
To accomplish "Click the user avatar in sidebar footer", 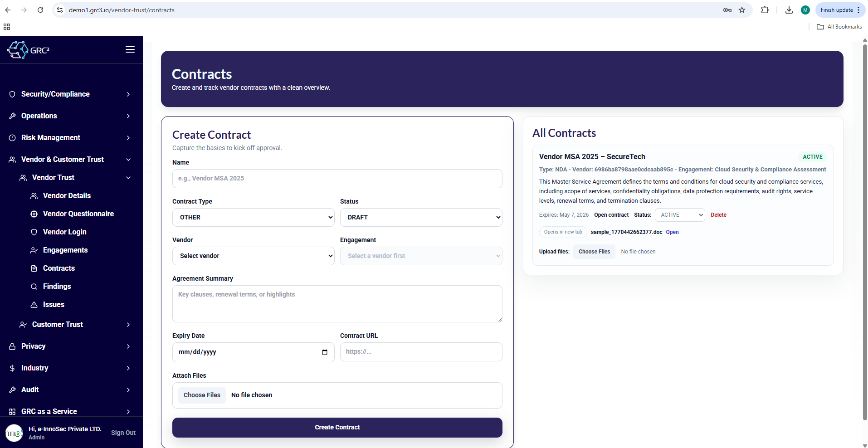I will 14,433.
